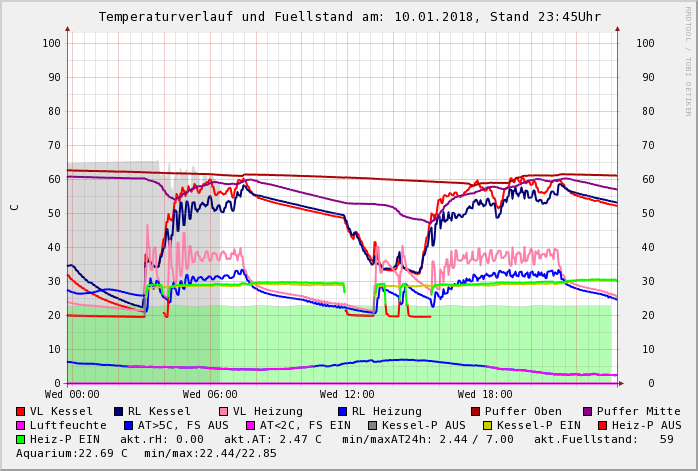
Task: Select the pink VL Heizung legend swatch
Action: [224, 411]
